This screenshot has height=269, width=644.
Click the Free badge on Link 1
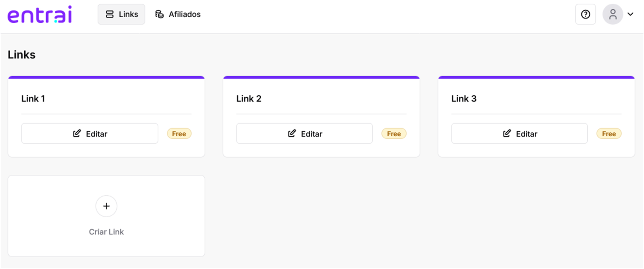[179, 134]
